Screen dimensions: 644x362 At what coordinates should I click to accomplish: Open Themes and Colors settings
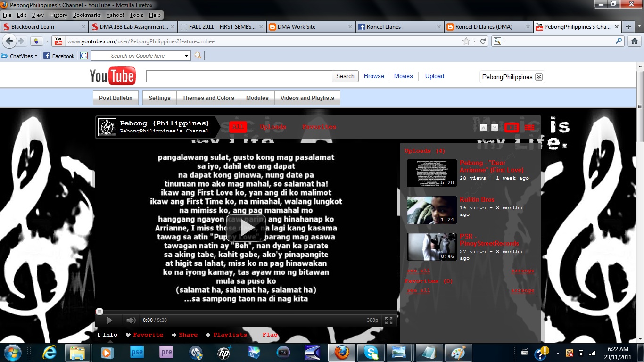pos(208,98)
